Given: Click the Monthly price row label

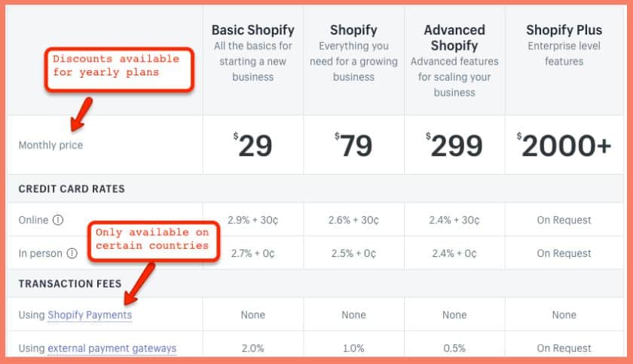Looking at the screenshot, I should [x=50, y=145].
